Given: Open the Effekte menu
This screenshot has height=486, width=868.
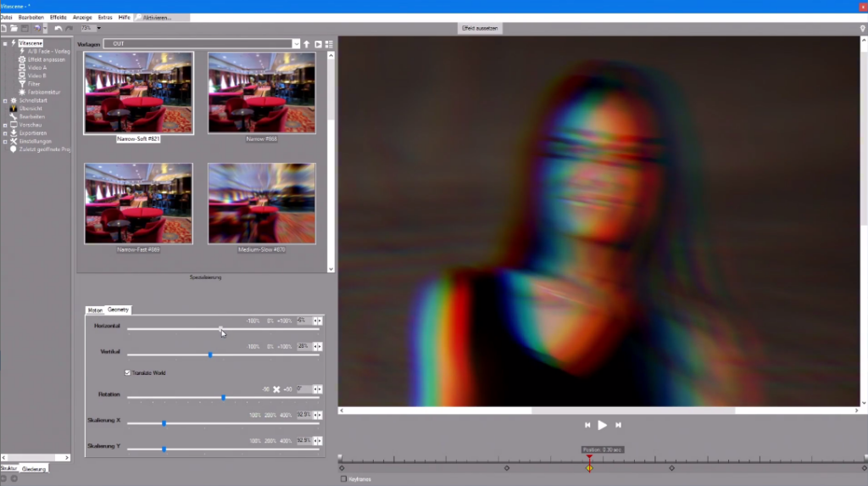Looking at the screenshot, I should coord(58,18).
